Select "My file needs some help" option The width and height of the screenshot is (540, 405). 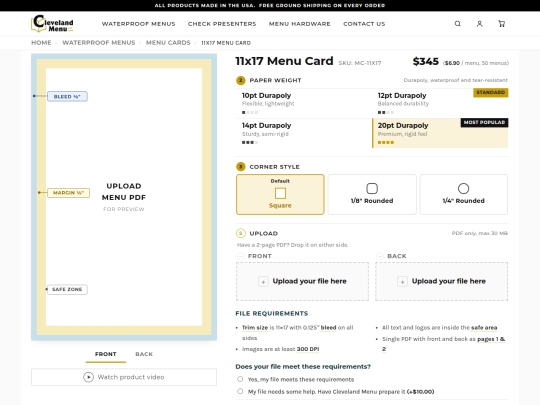coord(240,391)
